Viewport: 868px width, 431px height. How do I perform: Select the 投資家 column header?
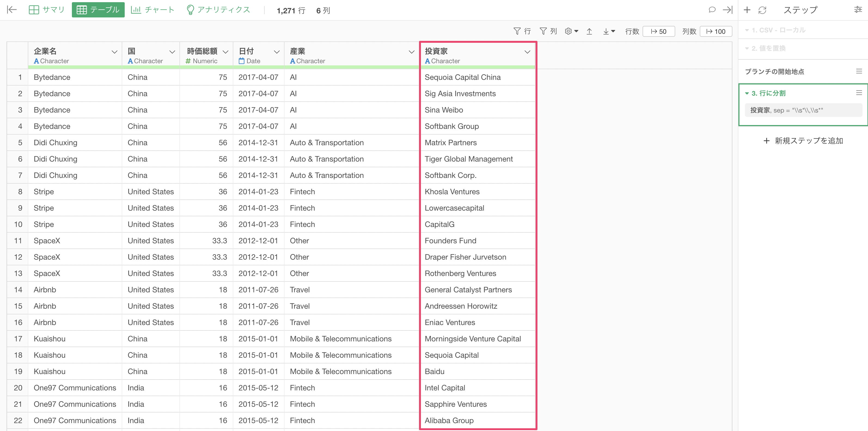pyautogui.click(x=478, y=55)
